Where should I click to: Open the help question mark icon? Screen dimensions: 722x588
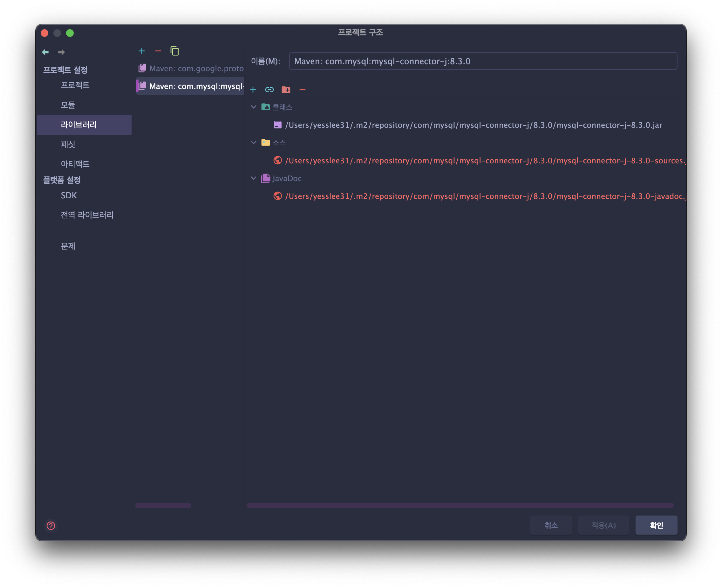coord(51,526)
